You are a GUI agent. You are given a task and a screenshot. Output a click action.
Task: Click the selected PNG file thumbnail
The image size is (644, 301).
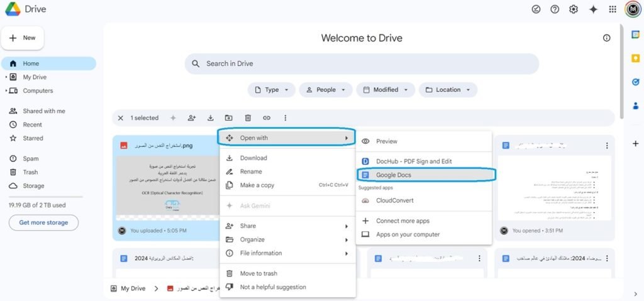168,188
